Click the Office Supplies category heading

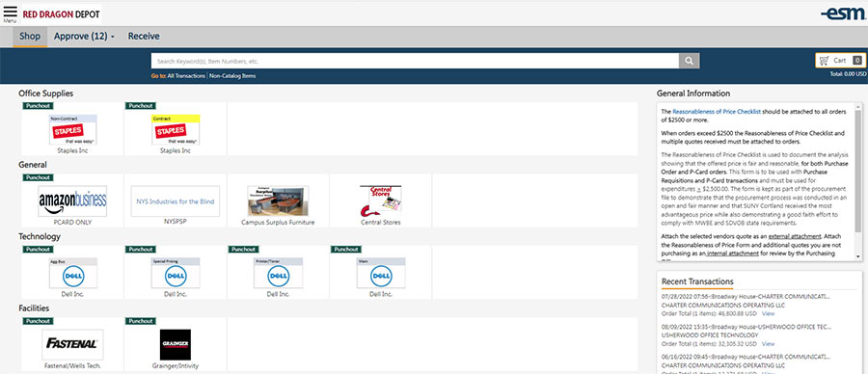[46, 93]
